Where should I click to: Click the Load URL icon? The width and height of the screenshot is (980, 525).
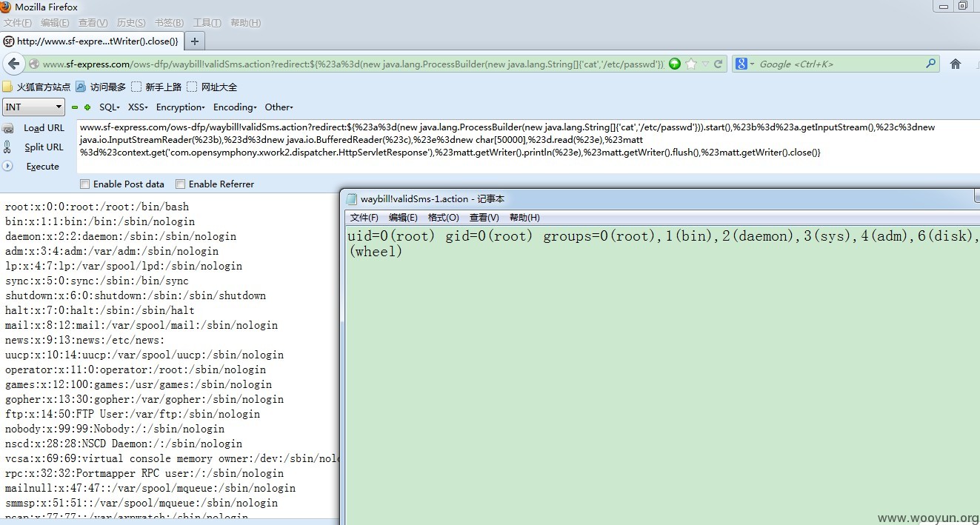click(x=8, y=128)
